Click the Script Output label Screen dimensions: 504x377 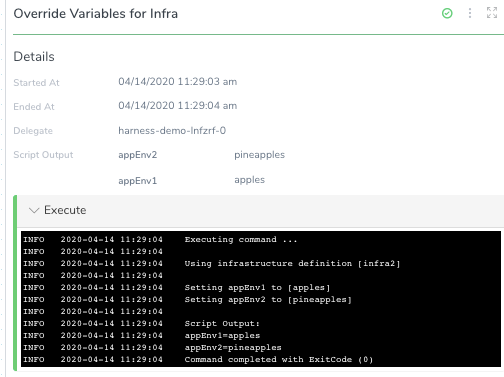click(43, 155)
